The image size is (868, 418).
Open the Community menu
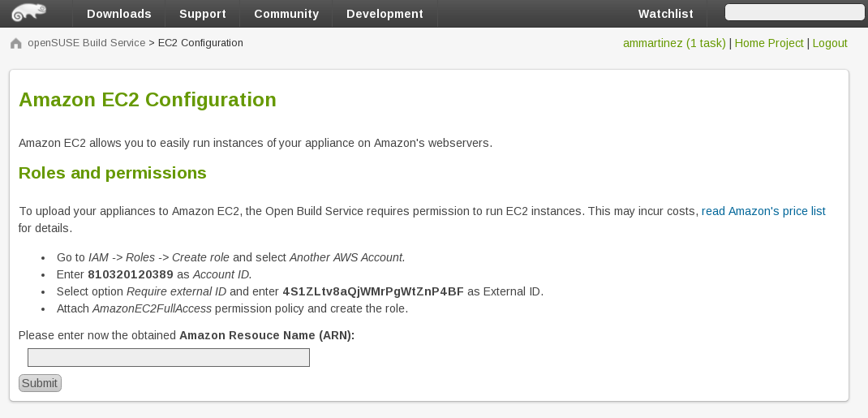click(286, 14)
